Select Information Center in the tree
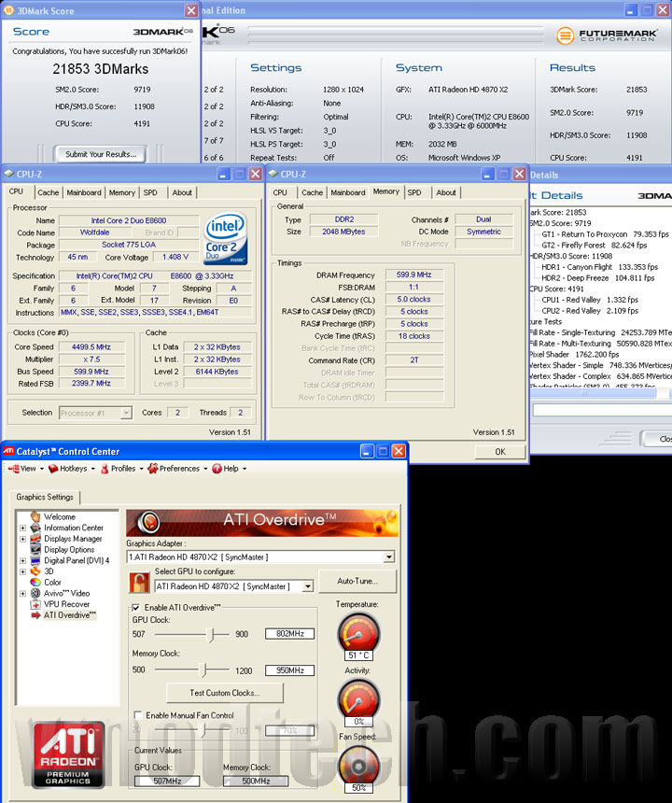Screen dimensions: 672x803 point(73,528)
